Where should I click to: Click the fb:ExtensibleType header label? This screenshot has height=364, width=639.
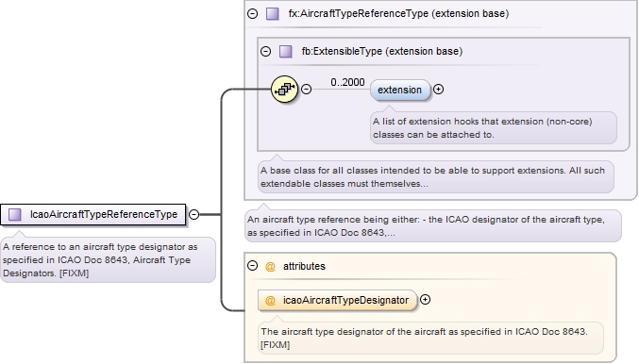382,51
